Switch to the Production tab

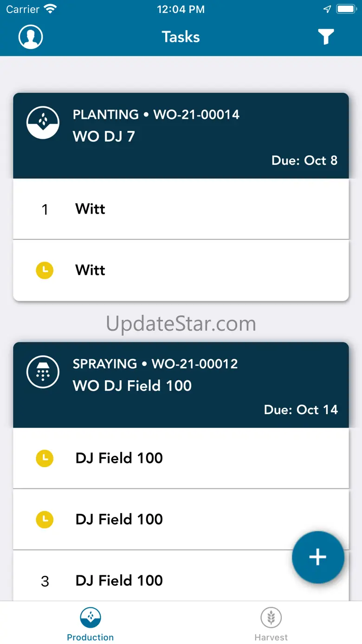click(x=90, y=624)
